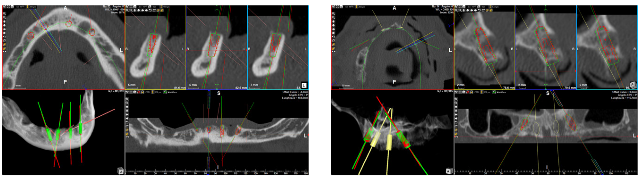
Task: Zoom in on the mandible cross-section views
Action: click(x=127, y=10)
